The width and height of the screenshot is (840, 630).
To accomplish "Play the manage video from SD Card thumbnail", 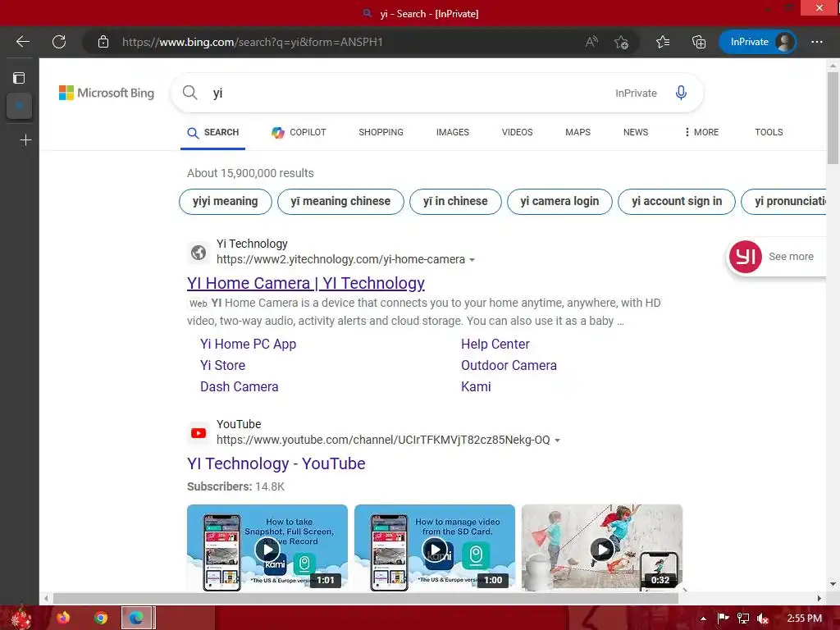I will (435, 548).
